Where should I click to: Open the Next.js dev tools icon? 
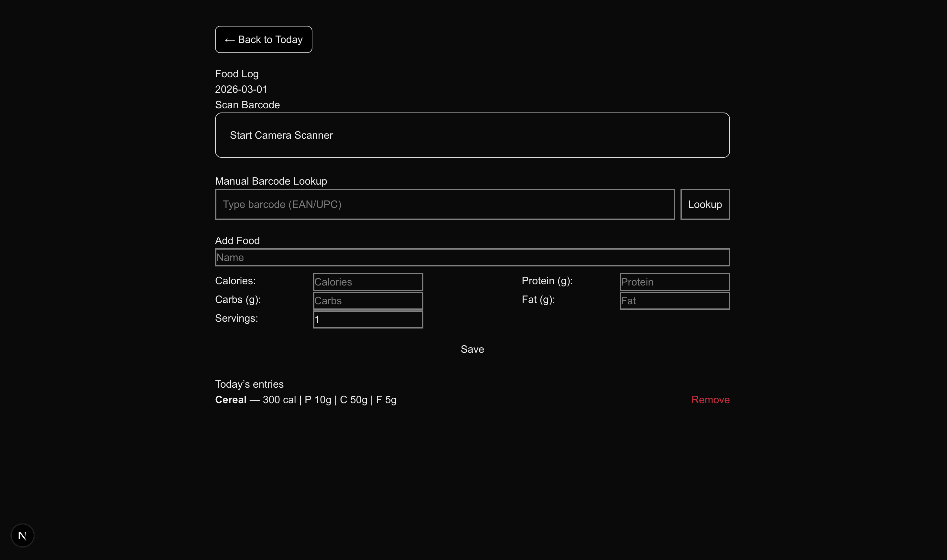point(22,535)
